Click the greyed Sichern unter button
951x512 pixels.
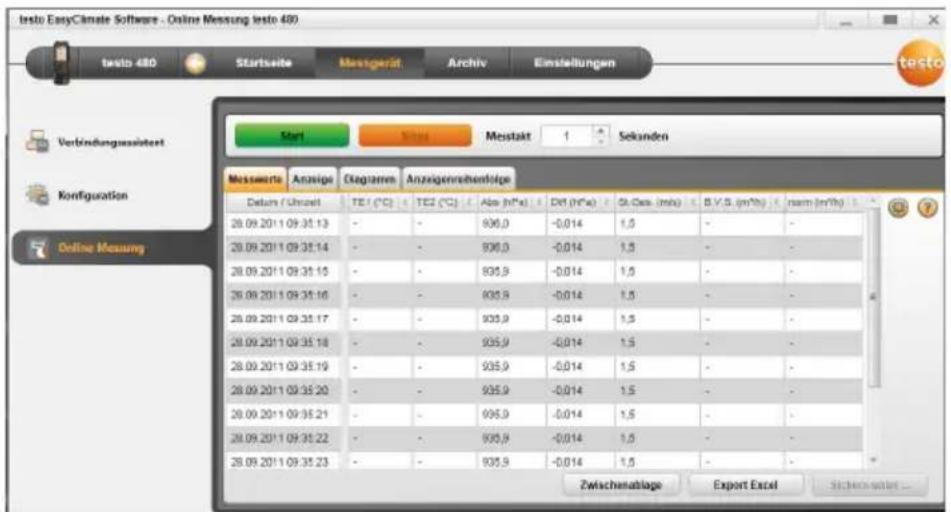870,485
